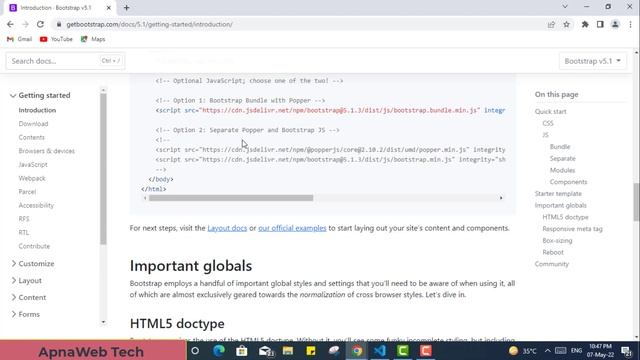640x360 pixels.
Task: Open the RFS sidebar link
Action: point(24,219)
